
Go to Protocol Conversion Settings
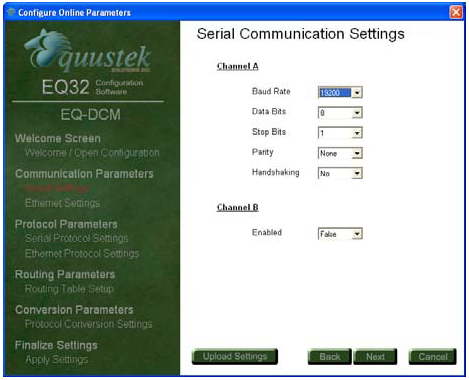click(89, 324)
